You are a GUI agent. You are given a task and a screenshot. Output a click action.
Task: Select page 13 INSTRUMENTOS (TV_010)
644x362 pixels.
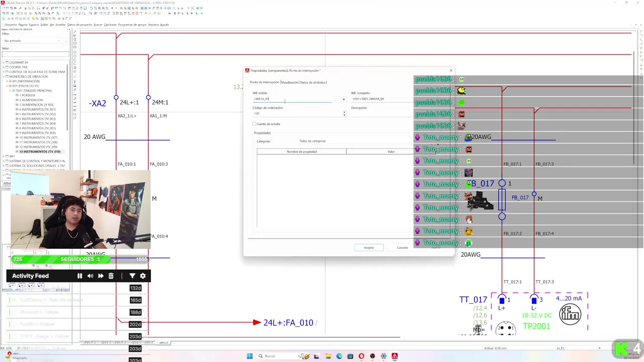coord(39,151)
